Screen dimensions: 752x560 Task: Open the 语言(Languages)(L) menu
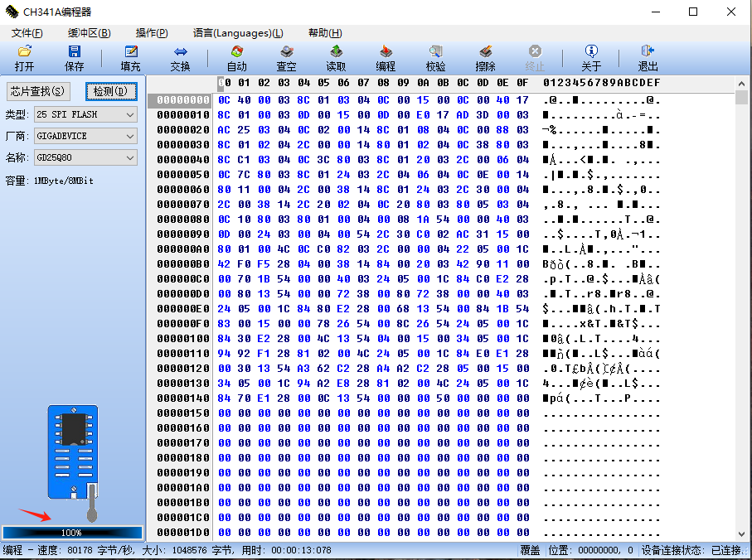point(238,33)
